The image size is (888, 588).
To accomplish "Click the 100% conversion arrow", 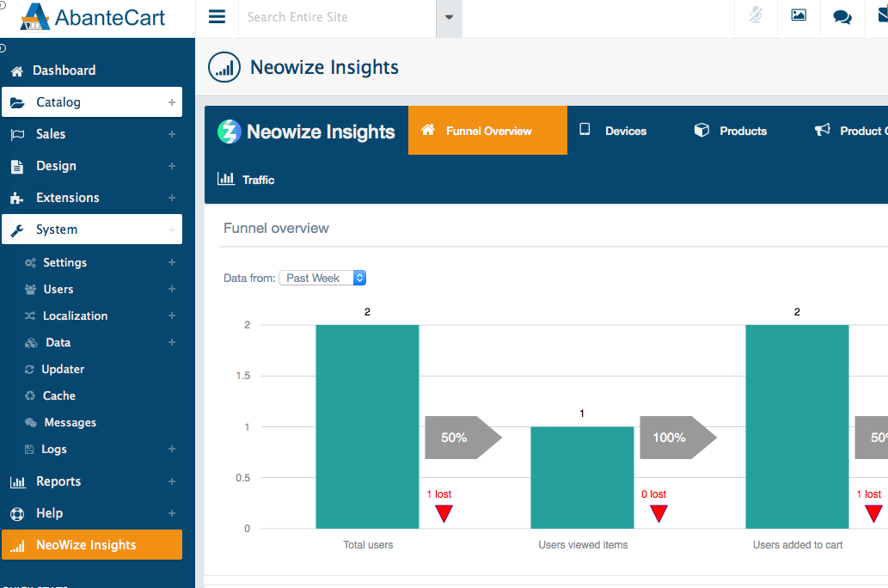I will (678, 438).
